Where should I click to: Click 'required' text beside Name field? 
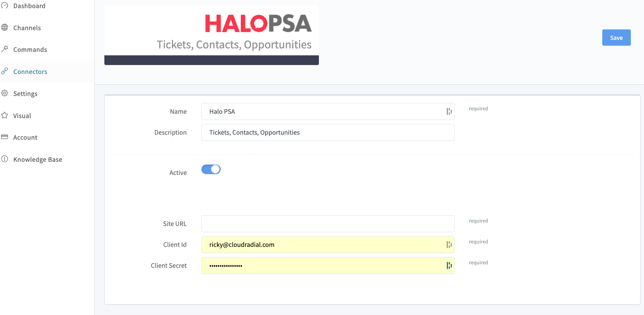pos(479,109)
